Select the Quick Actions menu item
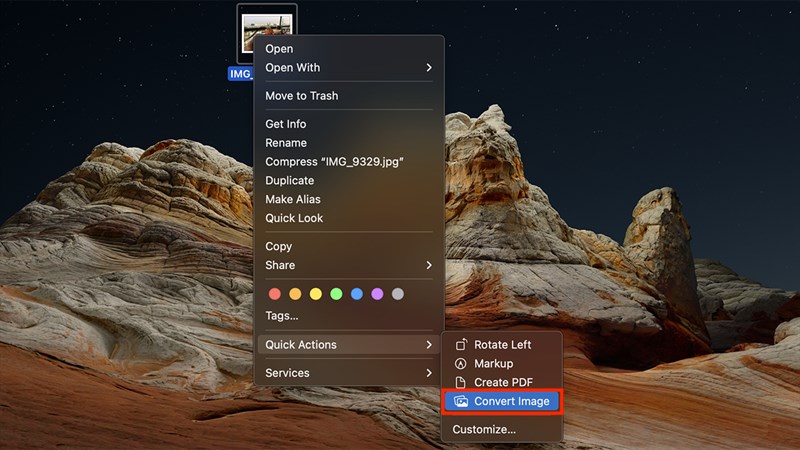The image size is (800, 450). point(348,345)
